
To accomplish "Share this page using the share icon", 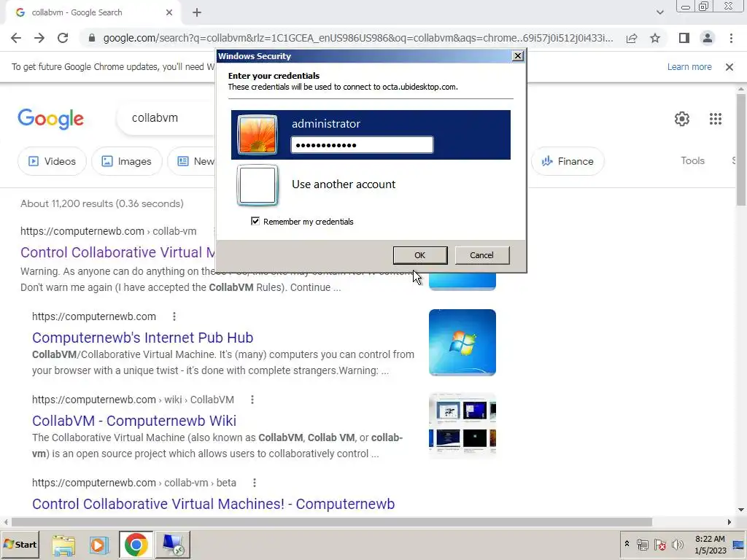I will click(632, 38).
